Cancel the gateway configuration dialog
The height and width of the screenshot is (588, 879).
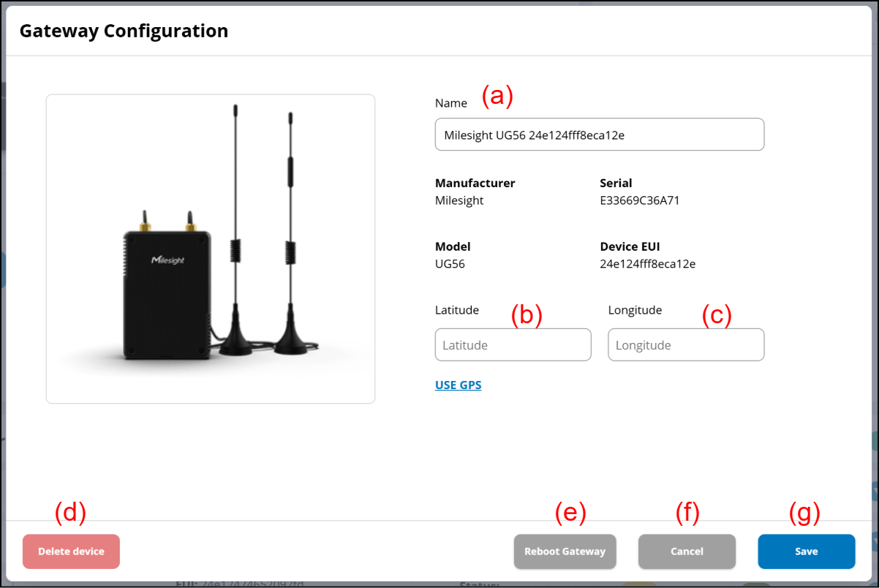click(x=687, y=551)
